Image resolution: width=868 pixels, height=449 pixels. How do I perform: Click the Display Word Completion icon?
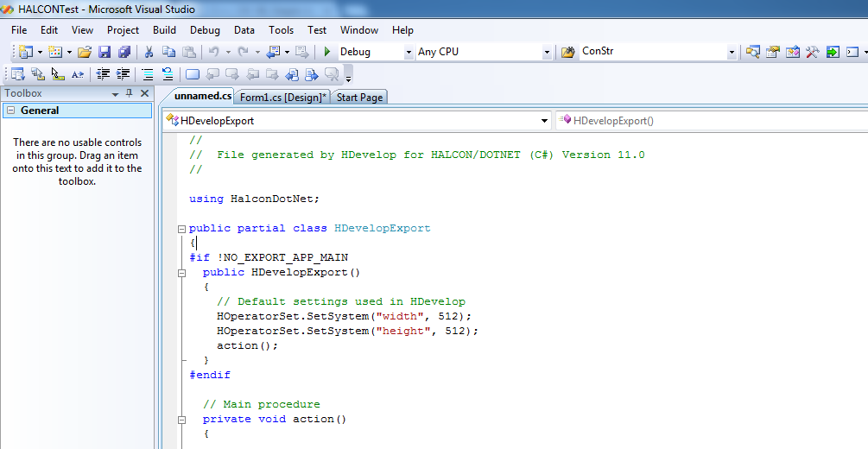(78, 74)
